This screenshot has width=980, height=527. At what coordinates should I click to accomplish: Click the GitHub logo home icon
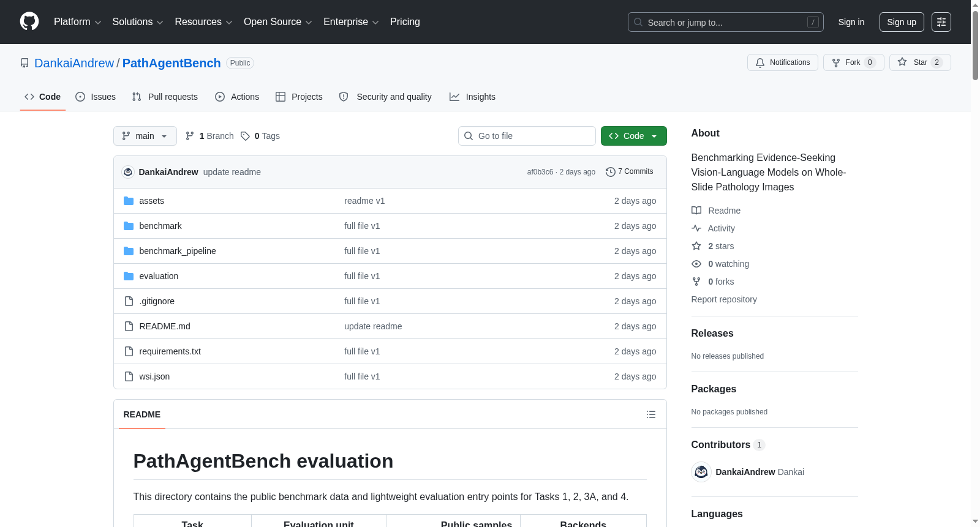29,22
